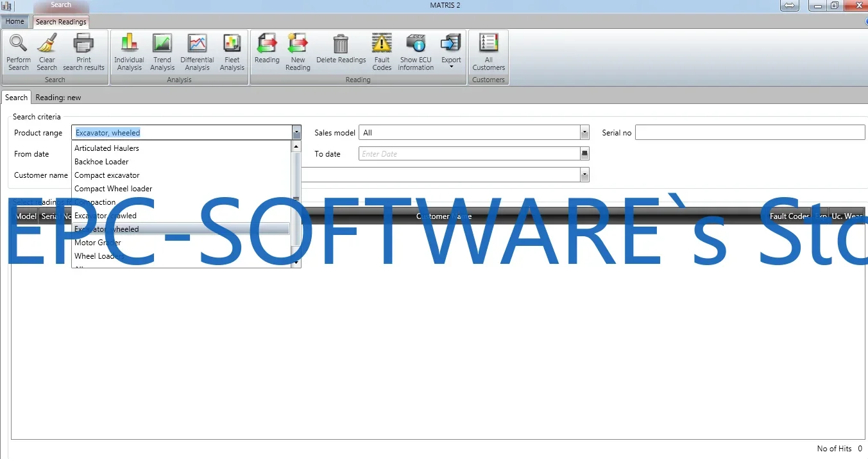
Task: Expand the Customer name dropdown arrow
Action: tap(584, 175)
